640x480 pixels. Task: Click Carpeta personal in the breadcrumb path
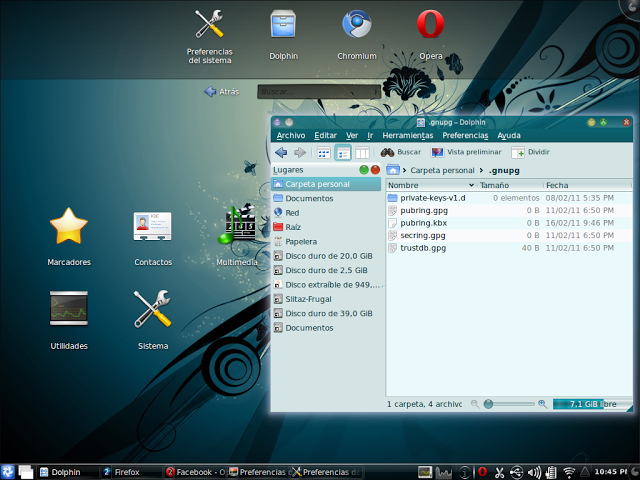tap(442, 170)
